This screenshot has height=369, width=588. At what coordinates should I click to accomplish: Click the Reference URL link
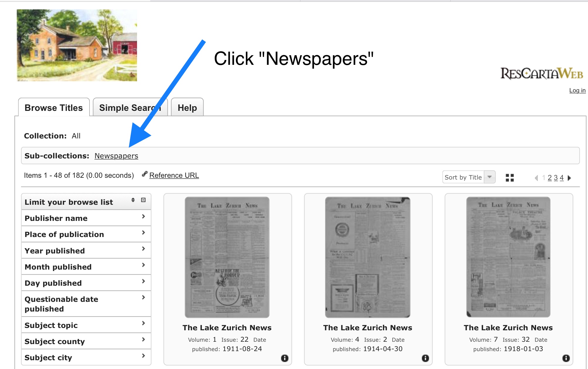coord(174,175)
